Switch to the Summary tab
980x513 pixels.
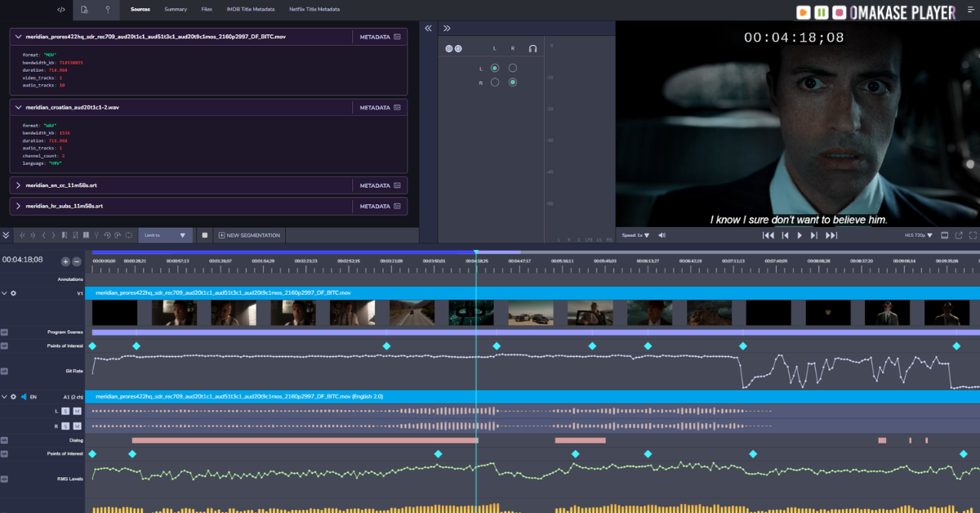tap(175, 10)
